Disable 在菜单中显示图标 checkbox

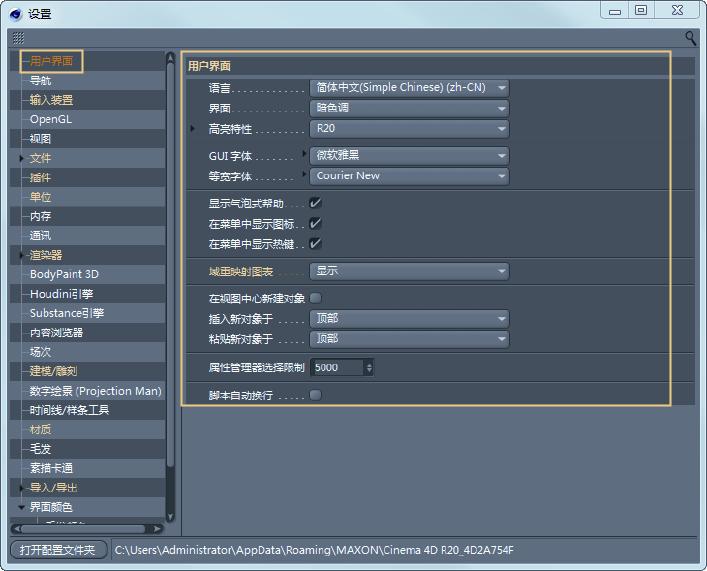[315, 223]
